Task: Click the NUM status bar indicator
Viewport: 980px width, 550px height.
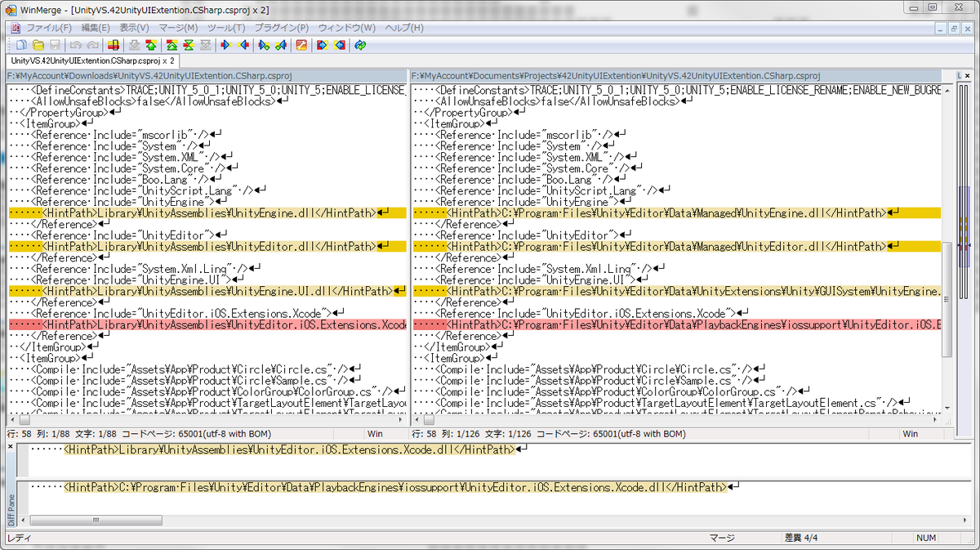Action: click(926, 538)
